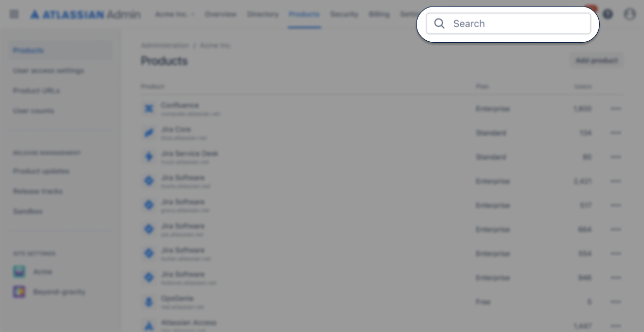Click the Jira Service Desk product icon

point(149,157)
